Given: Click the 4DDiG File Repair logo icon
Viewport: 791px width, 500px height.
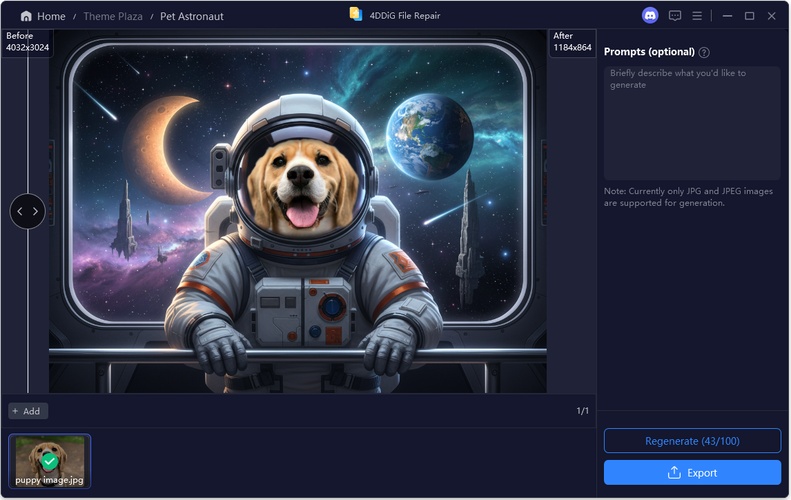Looking at the screenshot, I should (356, 15).
